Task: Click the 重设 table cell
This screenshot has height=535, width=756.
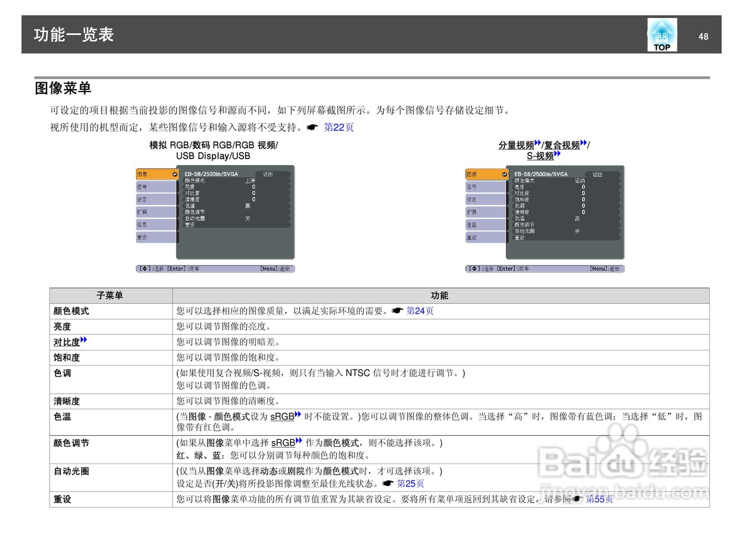Action: (111, 500)
